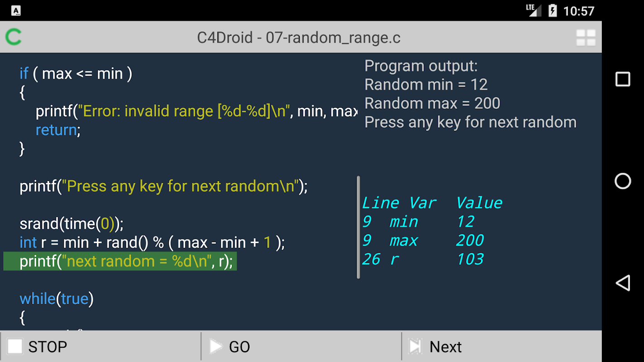Click the STOP square icon
Screen dimensions: 644x362
click(x=15, y=347)
